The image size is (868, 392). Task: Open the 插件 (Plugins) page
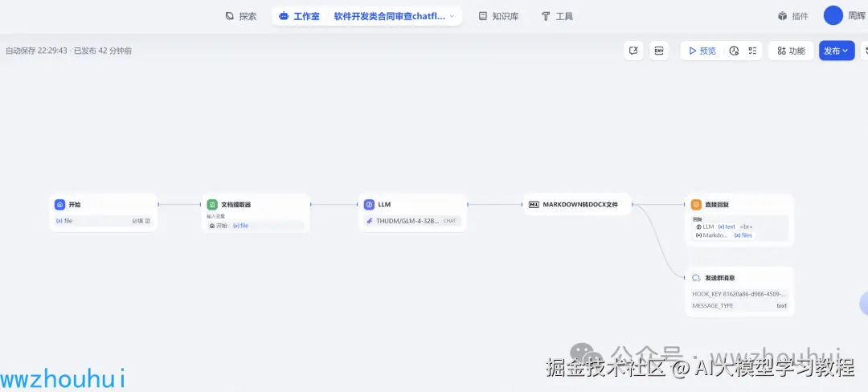pos(792,16)
